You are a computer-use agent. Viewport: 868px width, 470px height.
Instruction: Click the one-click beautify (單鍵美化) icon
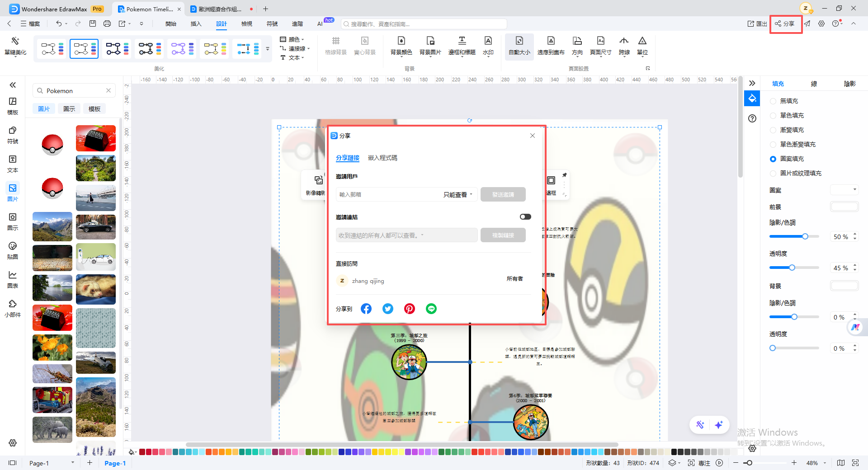tap(15, 46)
